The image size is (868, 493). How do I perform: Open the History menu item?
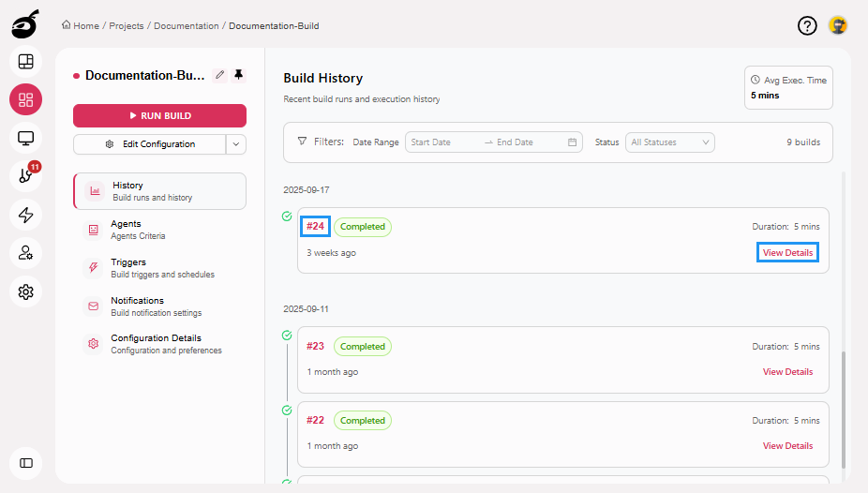tap(159, 191)
